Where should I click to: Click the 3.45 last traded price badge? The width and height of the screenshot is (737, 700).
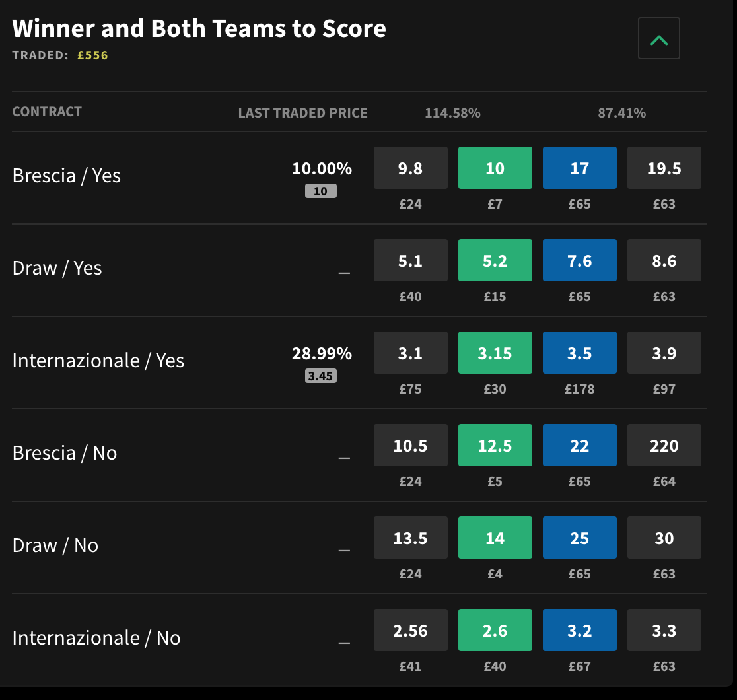tap(320, 376)
